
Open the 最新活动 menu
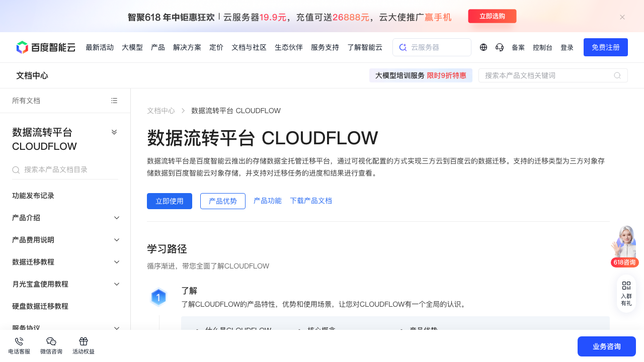(x=100, y=47)
